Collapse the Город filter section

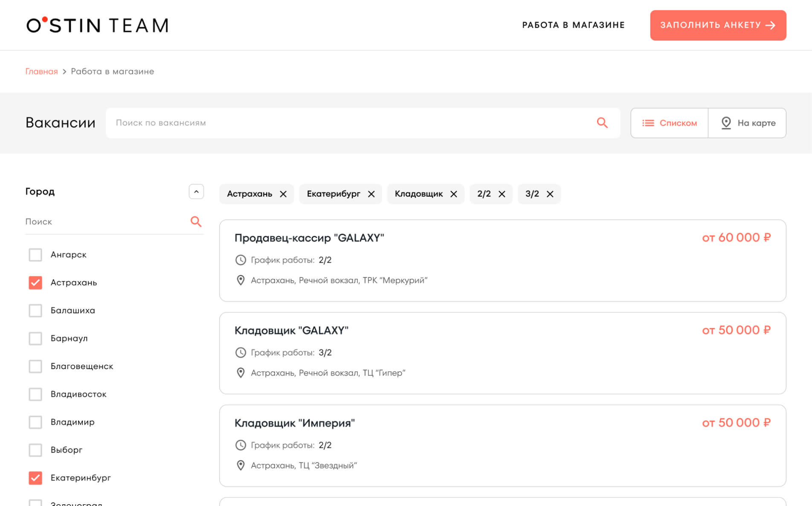pos(196,192)
